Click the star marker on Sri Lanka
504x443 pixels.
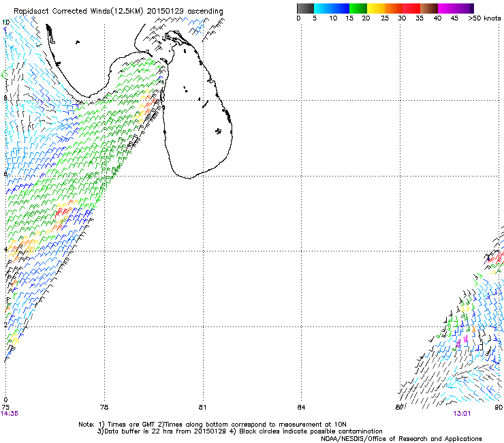click(x=218, y=131)
